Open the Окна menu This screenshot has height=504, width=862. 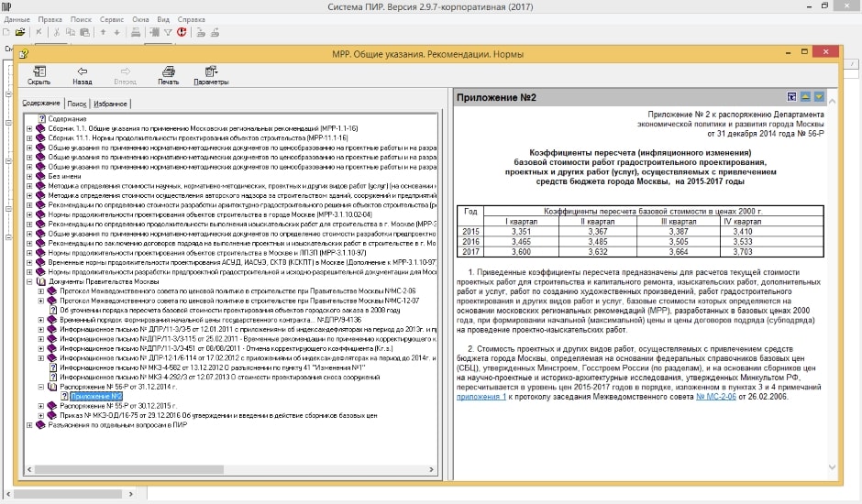pyautogui.click(x=140, y=19)
